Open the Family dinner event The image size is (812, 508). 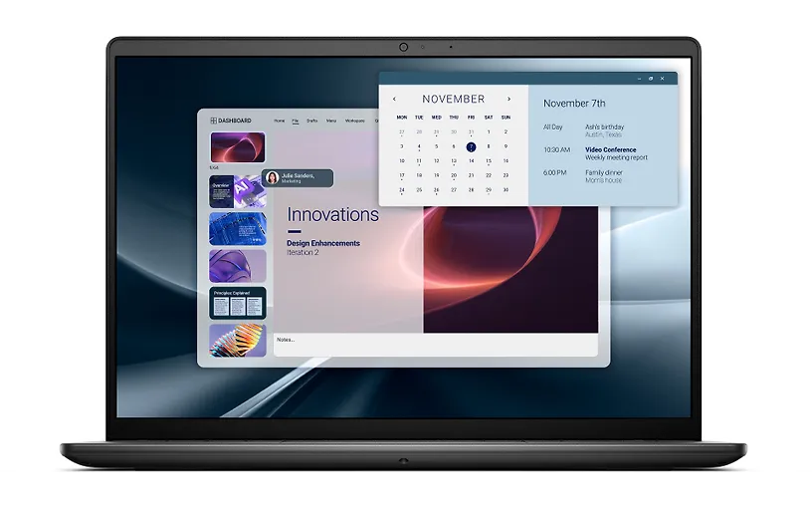coord(604,173)
